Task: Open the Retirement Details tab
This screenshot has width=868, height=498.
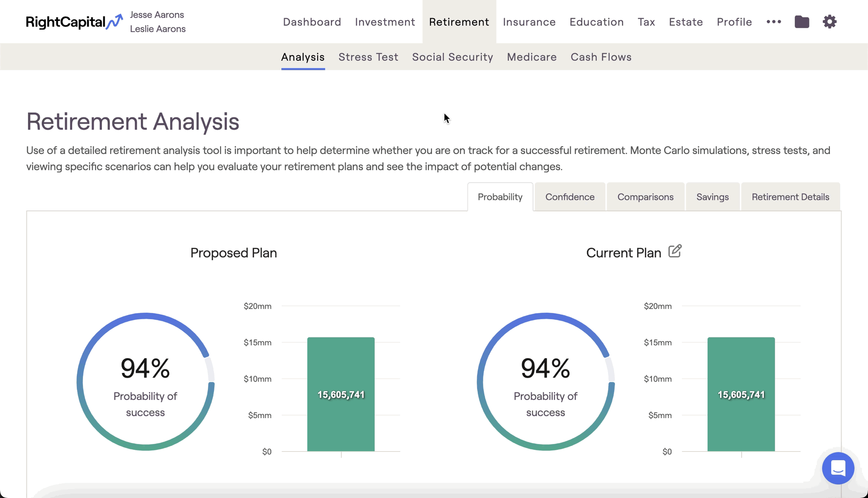Action: tap(790, 197)
